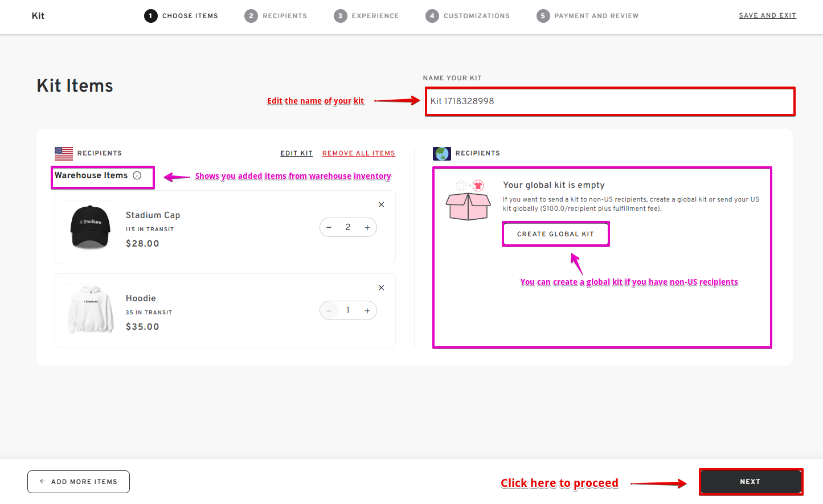The height and width of the screenshot is (504, 823).
Task: Increase Hoodie quantity with plus button
Action: pyautogui.click(x=367, y=310)
